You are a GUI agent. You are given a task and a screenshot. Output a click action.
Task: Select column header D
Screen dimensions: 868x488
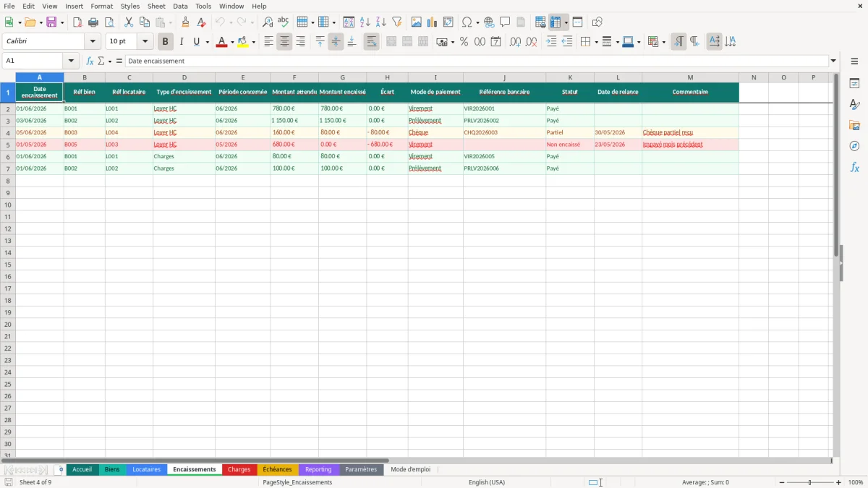tap(184, 77)
